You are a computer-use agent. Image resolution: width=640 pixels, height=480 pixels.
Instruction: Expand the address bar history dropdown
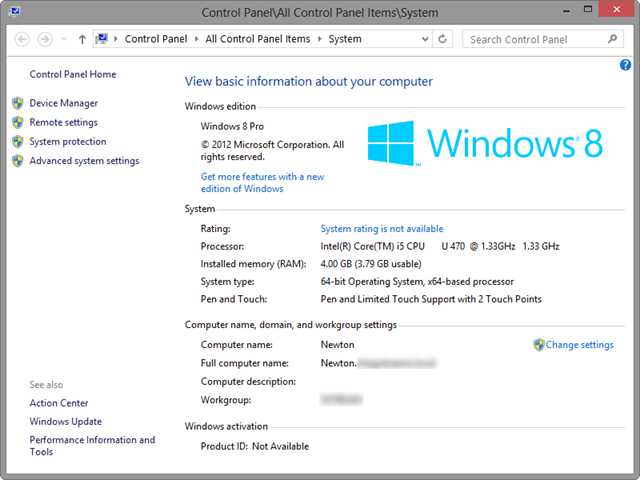pos(425,39)
